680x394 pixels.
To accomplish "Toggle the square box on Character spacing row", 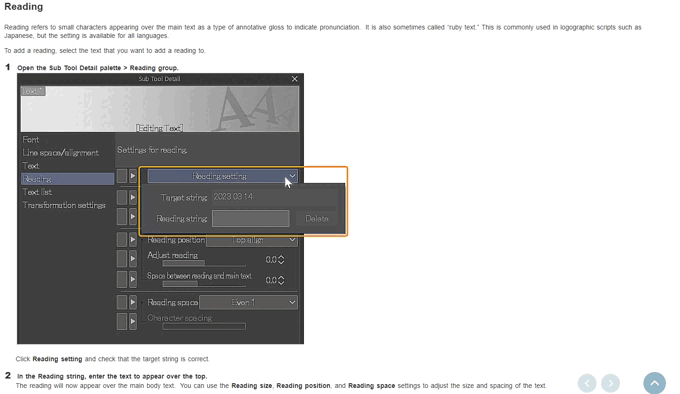I will 122,321.
